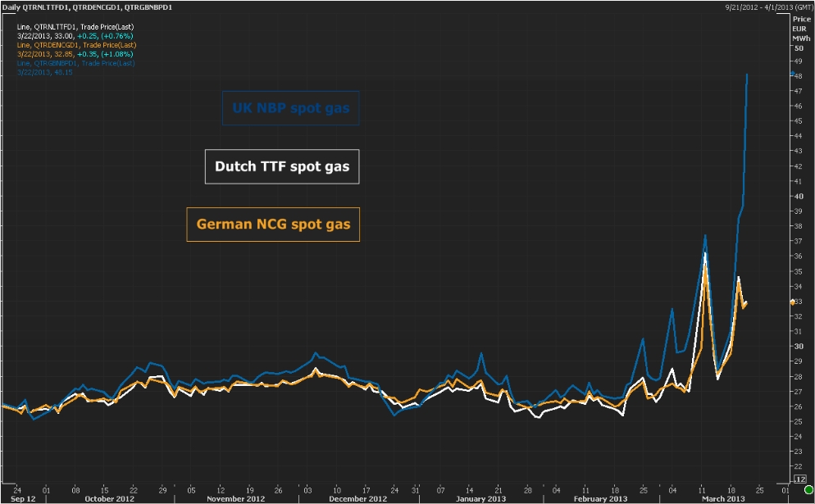Screen dimensions: 815x504
Task: Click the blue UK NBP price marker on axis
Action: tap(791, 74)
